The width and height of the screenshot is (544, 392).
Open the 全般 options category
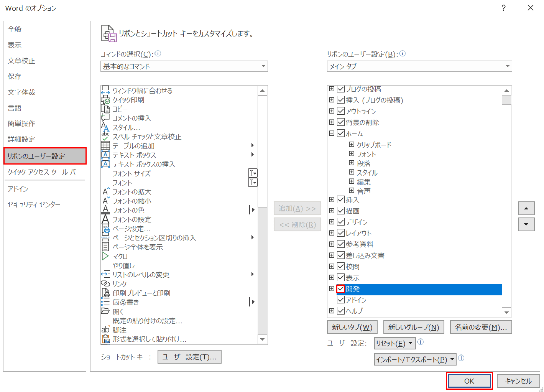[x=44, y=30]
